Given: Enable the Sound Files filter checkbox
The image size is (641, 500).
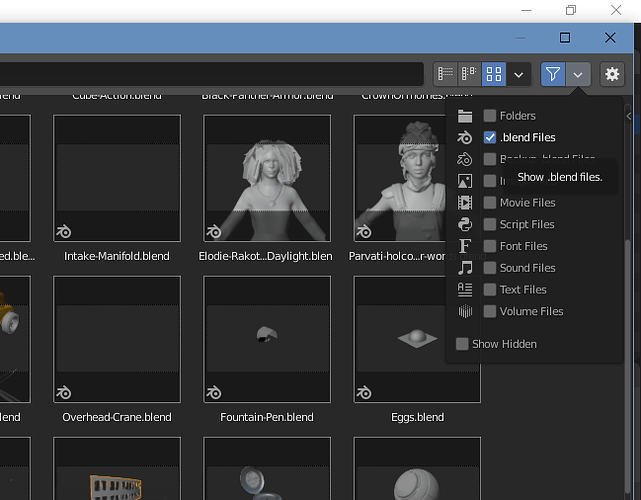Looking at the screenshot, I should [490, 268].
